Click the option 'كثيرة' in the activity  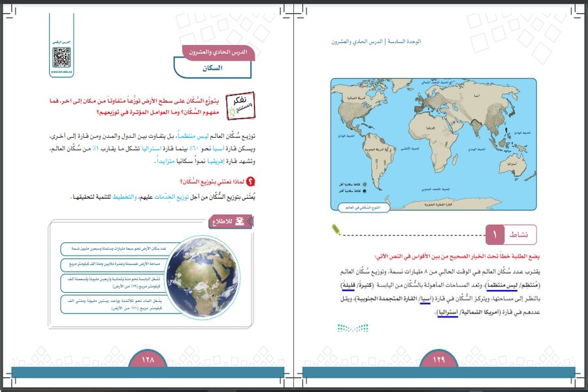click(365, 286)
